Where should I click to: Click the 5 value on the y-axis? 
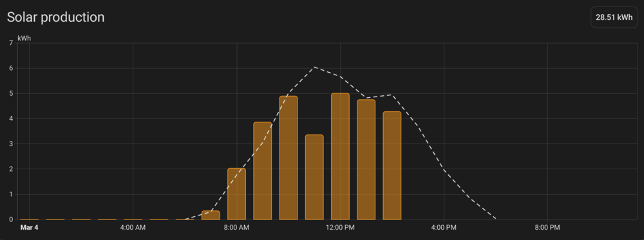click(x=11, y=93)
